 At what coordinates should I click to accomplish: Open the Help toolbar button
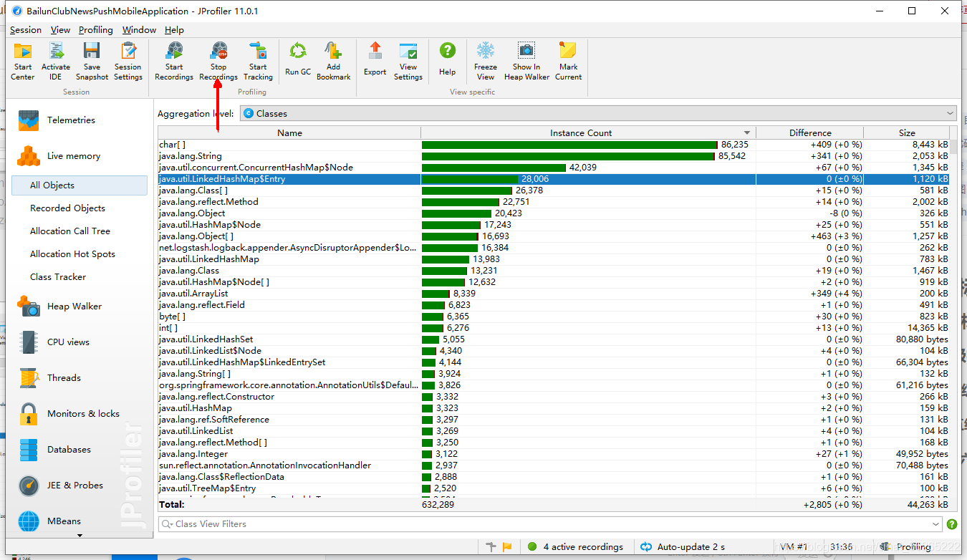coord(448,59)
